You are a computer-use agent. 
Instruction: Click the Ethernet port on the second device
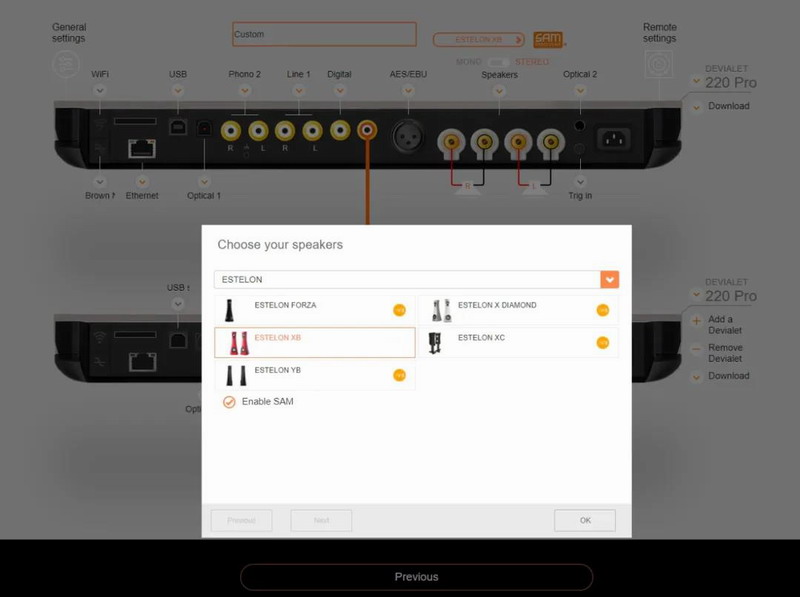click(142, 362)
